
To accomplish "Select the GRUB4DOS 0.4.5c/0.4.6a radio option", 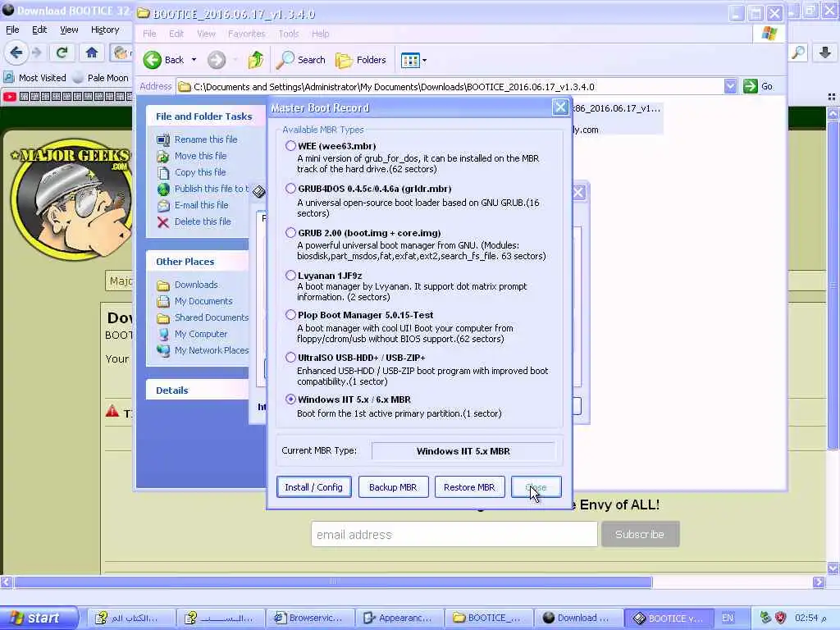I will (290, 189).
